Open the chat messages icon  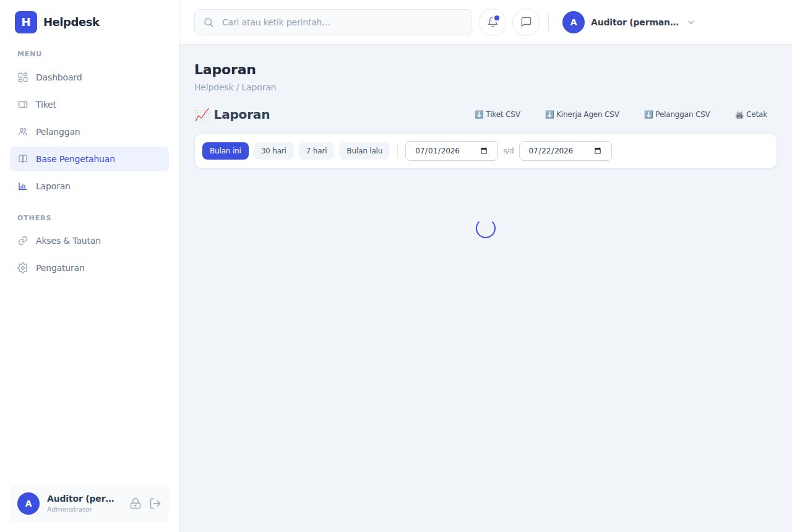point(526,22)
